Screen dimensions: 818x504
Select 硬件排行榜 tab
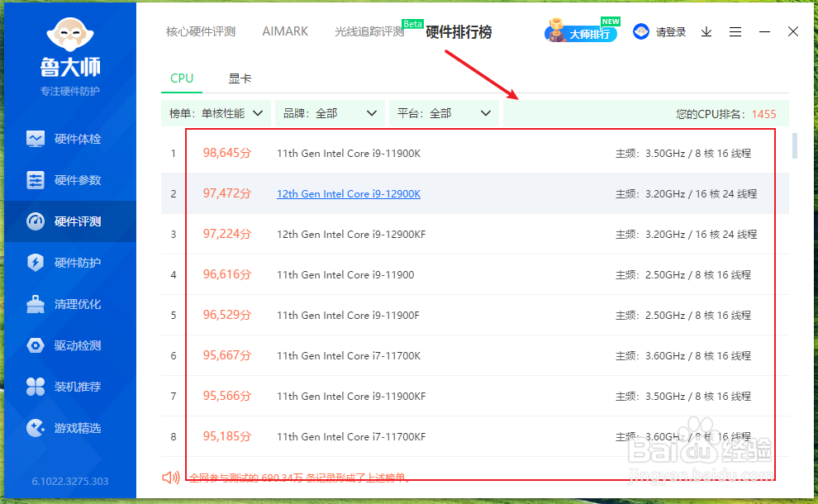pyautogui.click(x=459, y=32)
